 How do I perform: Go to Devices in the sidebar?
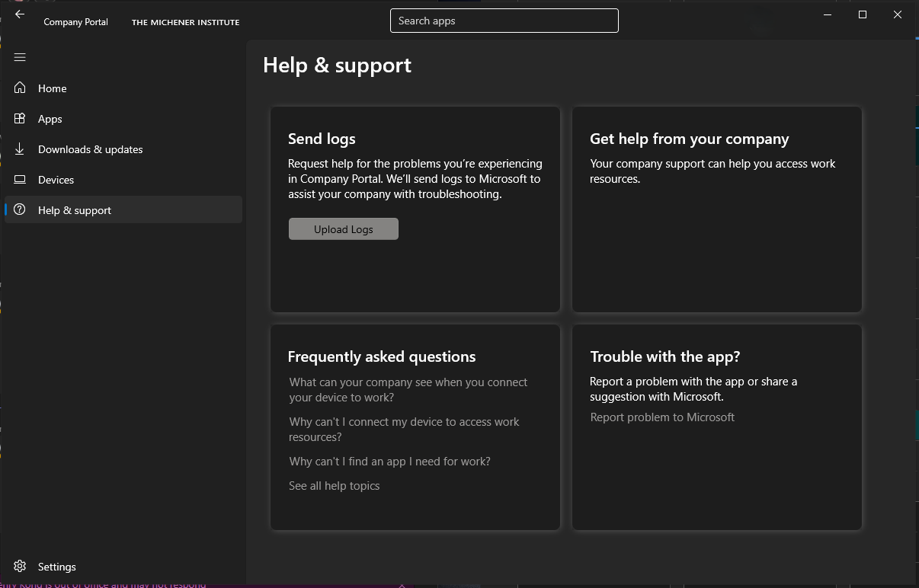coord(56,180)
